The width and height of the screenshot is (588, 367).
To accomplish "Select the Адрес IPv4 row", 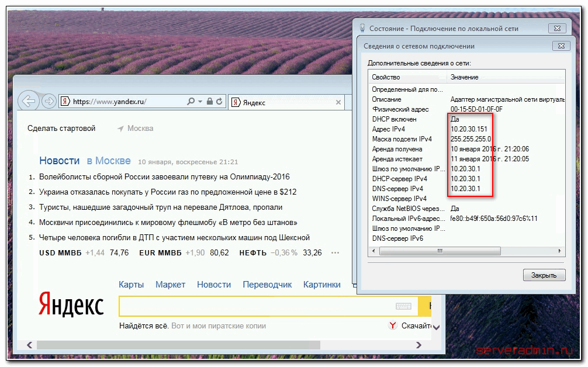I will [x=467, y=129].
